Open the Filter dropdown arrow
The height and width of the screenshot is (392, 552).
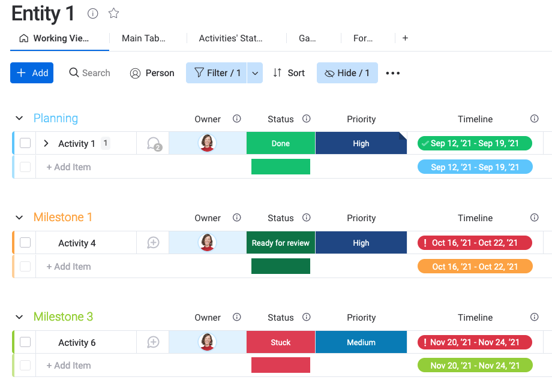point(255,73)
